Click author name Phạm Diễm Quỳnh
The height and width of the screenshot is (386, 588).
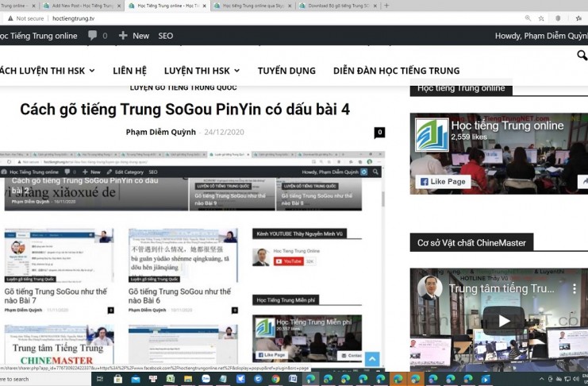point(160,132)
